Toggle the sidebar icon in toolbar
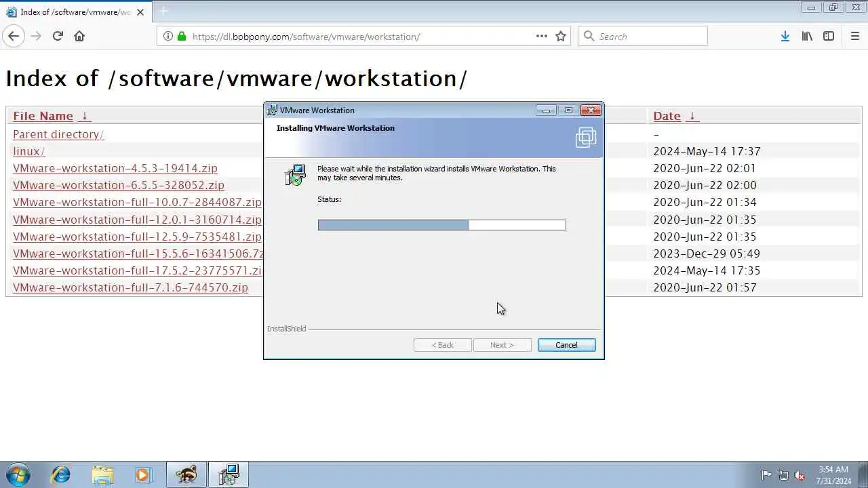 pos(829,37)
